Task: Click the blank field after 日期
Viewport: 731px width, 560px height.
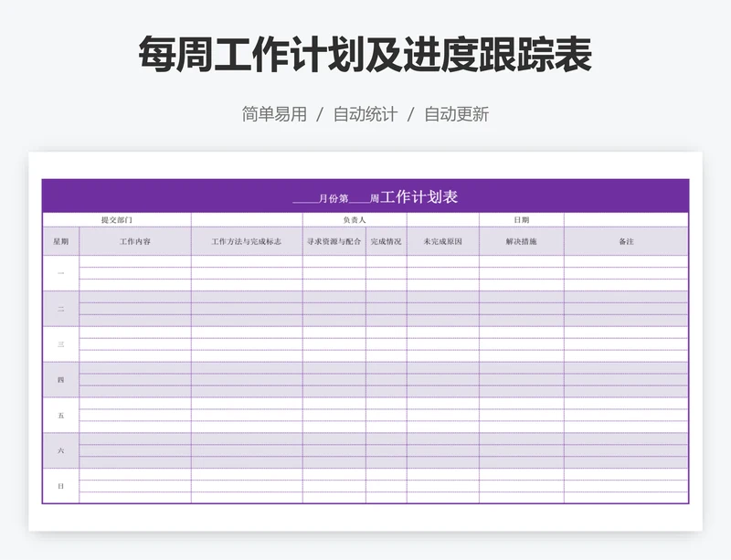Action: pos(626,220)
